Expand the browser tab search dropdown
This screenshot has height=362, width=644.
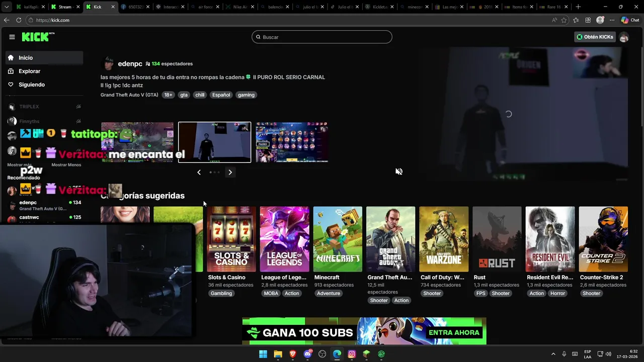(6, 7)
